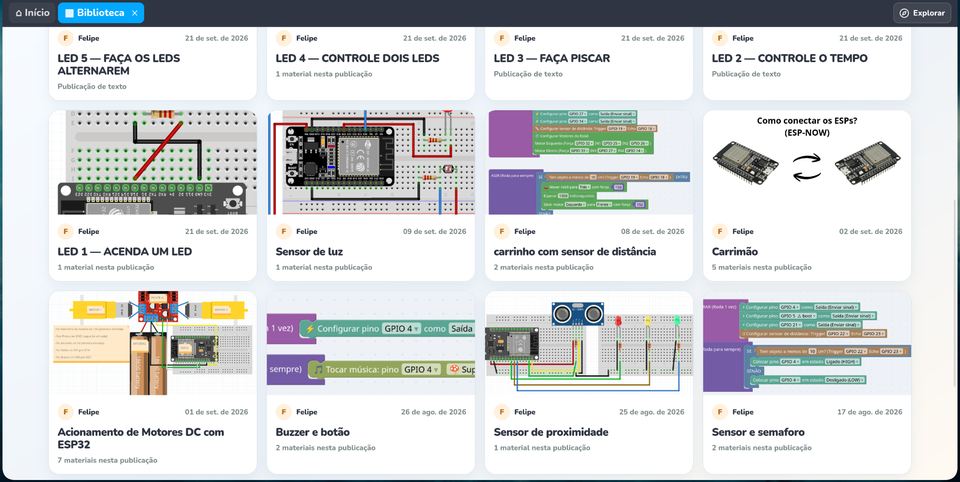Open the Início tab
The image size is (960, 482).
click(x=32, y=13)
